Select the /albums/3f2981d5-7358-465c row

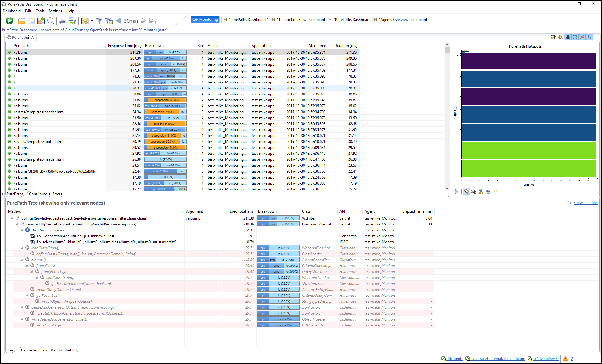[182, 171]
